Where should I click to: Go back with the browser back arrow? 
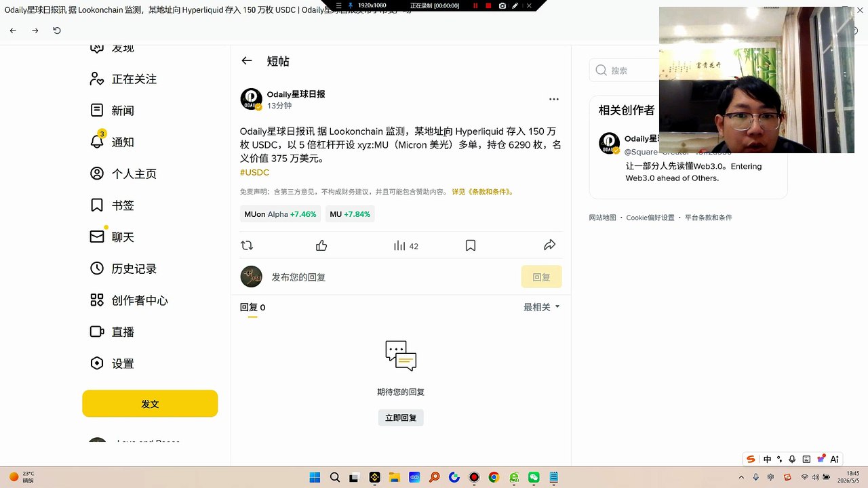13,30
